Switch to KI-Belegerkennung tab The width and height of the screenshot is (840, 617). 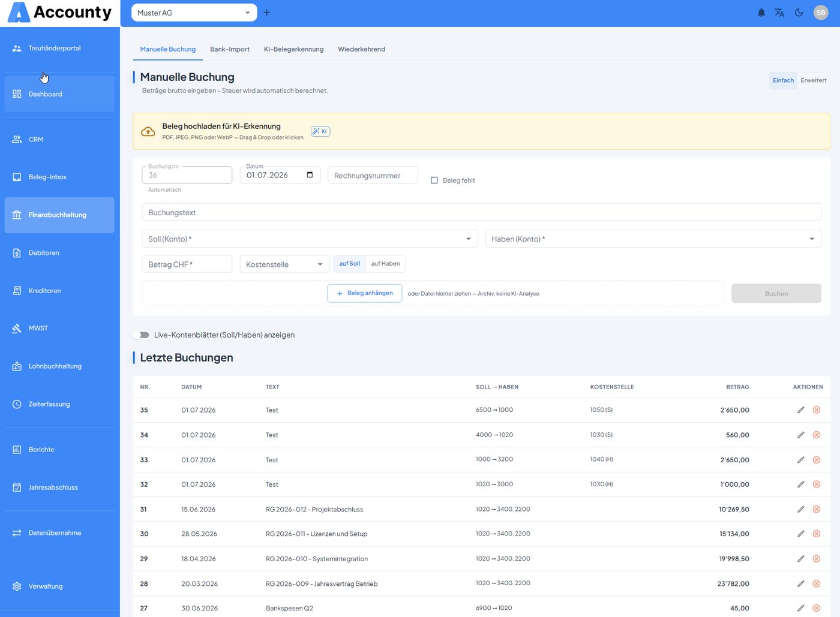(x=294, y=49)
